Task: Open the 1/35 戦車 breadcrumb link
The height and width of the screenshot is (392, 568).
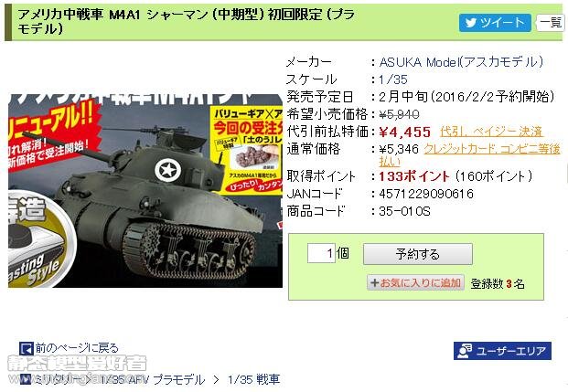Action: pos(253,379)
